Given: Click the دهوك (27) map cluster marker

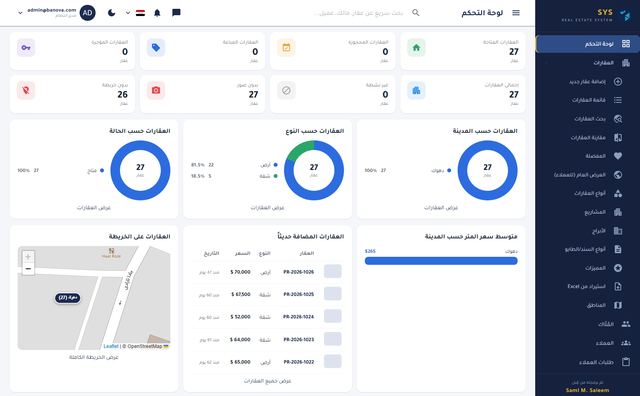Looking at the screenshot, I should 68,298.
